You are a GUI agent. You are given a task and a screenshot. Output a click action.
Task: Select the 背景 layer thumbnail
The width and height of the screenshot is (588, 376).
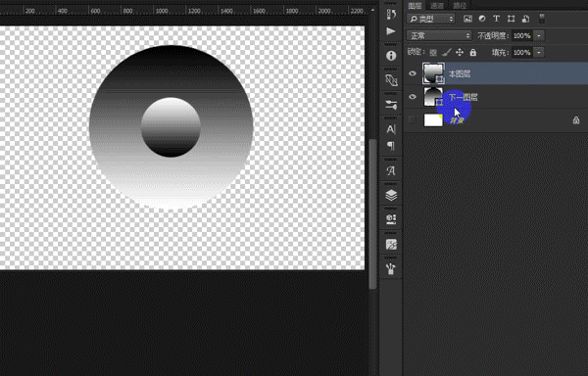[433, 119]
